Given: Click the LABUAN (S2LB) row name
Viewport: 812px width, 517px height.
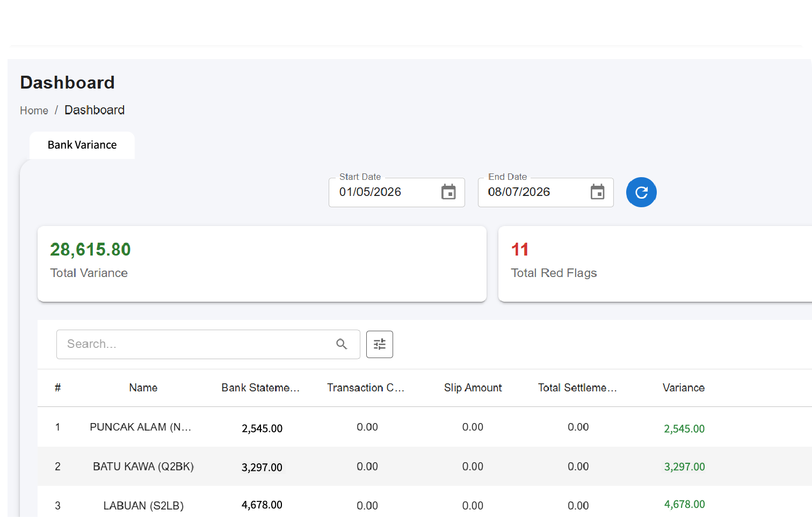Looking at the screenshot, I should [143, 506].
